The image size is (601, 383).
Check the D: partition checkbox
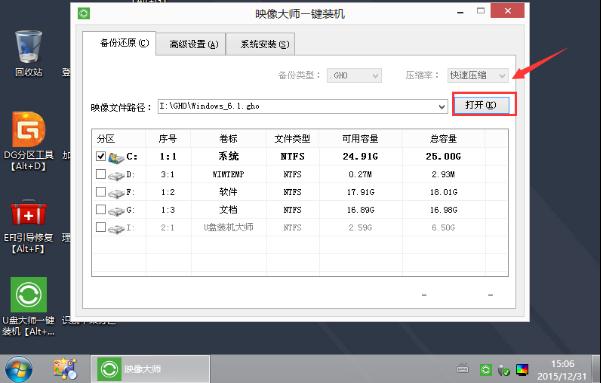pyautogui.click(x=101, y=174)
